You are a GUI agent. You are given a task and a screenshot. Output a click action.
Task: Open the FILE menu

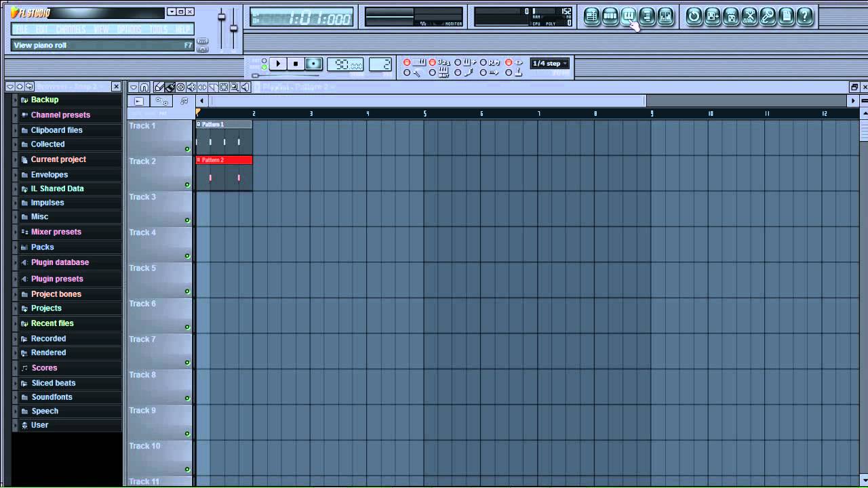tap(21, 29)
